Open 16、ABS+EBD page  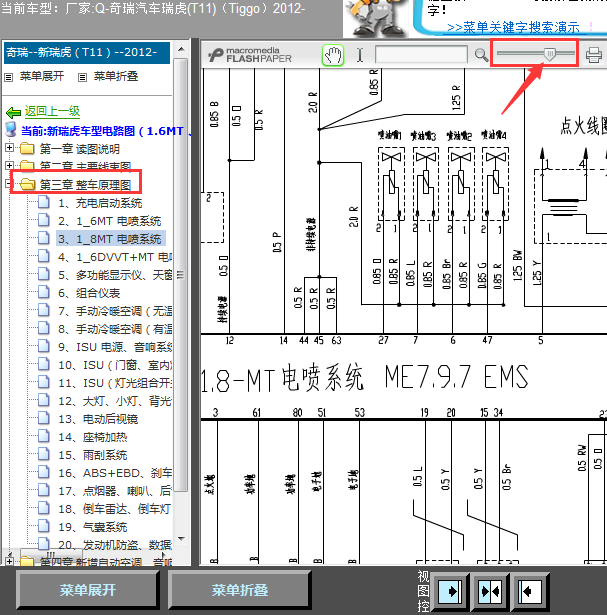115,473
